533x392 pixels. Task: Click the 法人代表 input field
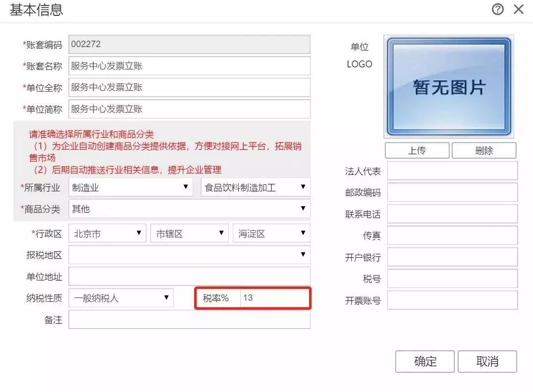click(x=452, y=170)
